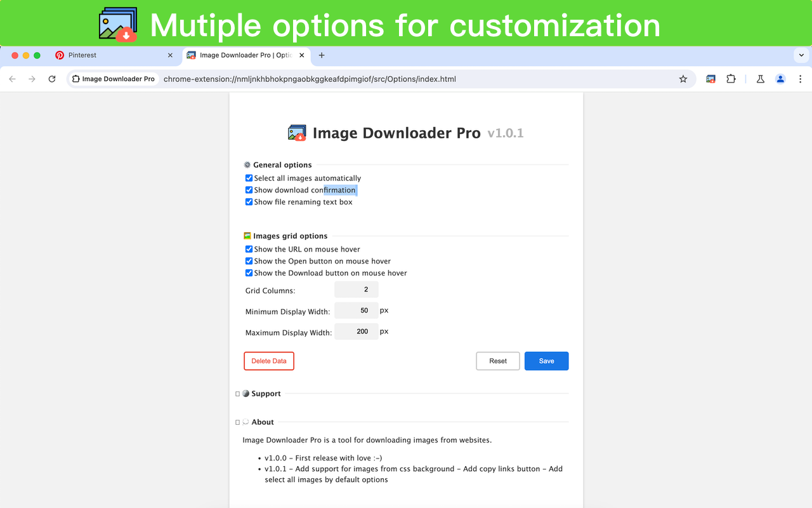This screenshot has height=508, width=812.
Task: Uncheck Select all images automatically
Action: point(249,178)
